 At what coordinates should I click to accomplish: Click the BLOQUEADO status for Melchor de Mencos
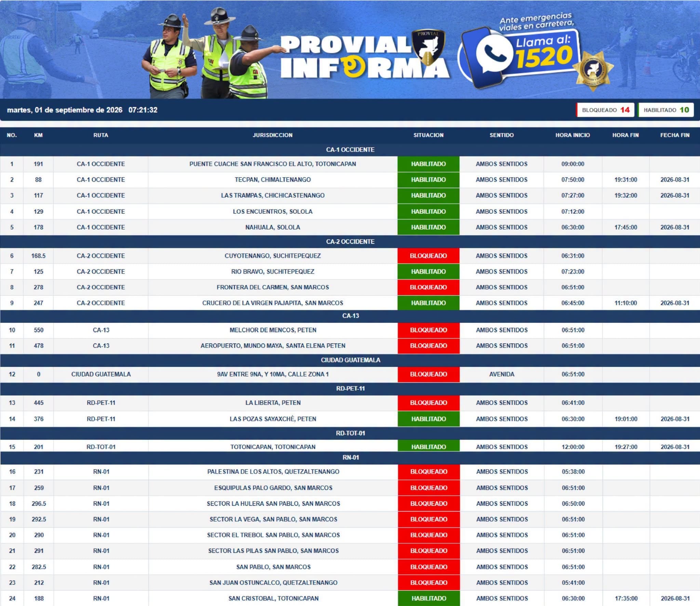428,330
